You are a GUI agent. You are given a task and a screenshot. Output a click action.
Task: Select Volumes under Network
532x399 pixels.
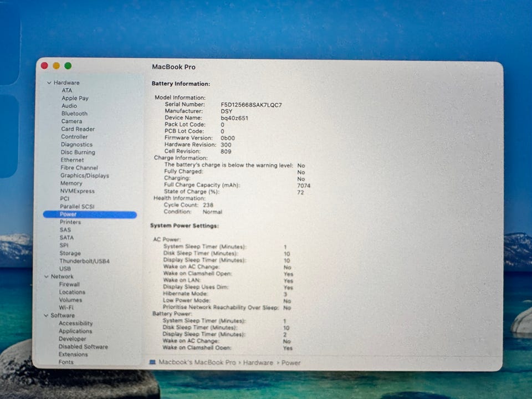pyautogui.click(x=70, y=300)
